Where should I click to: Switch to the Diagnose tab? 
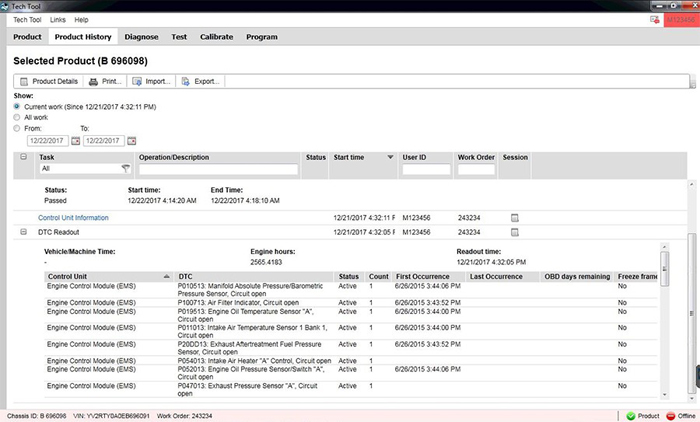click(x=141, y=37)
